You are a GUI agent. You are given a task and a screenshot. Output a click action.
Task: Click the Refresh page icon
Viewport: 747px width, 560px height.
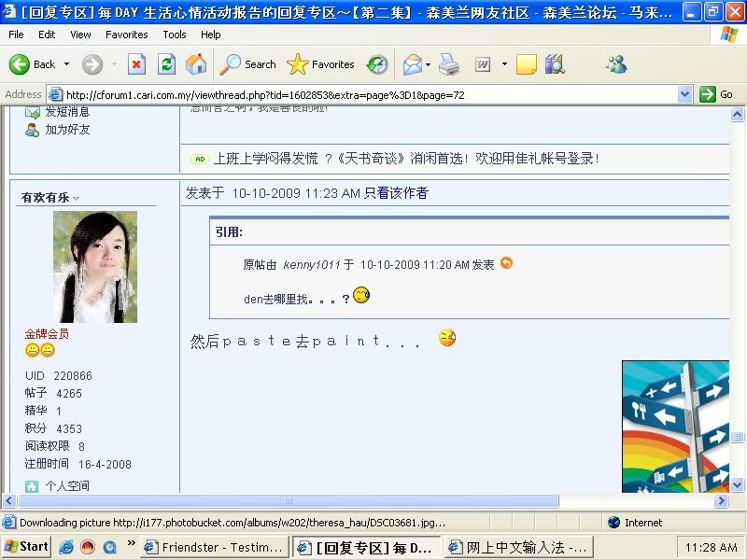point(166,64)
